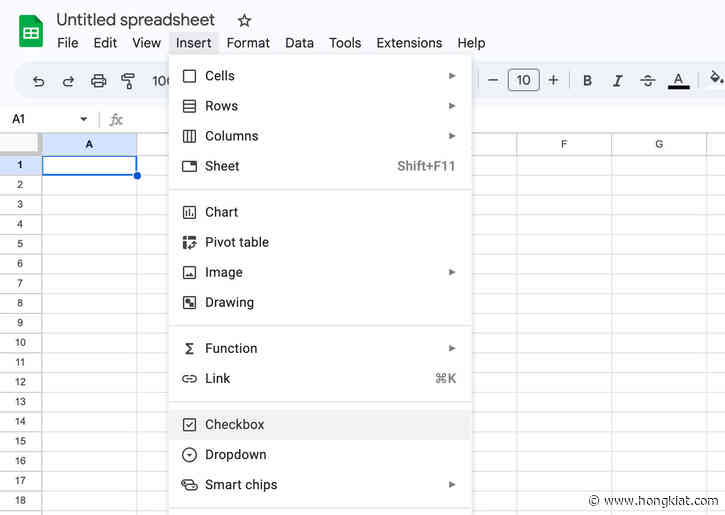Expand the Cells submenu arrow
Screen dimensions: 725x515
tap(452, 76)
